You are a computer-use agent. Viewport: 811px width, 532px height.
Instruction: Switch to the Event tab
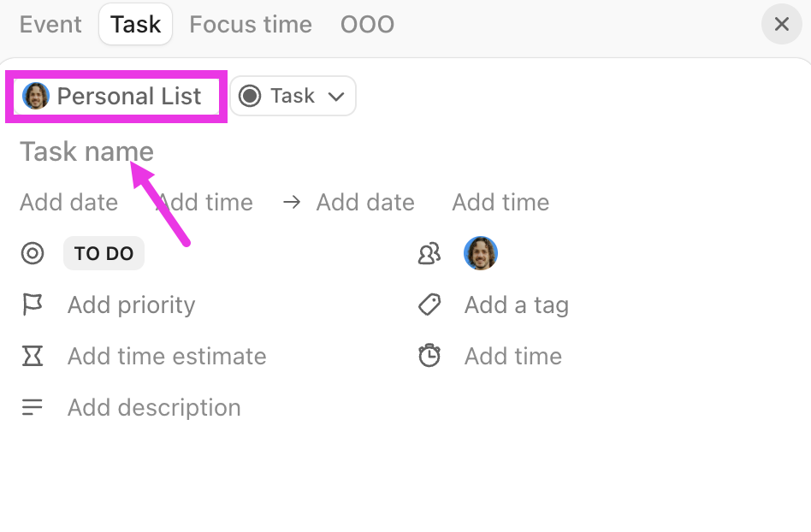(50, 24)
